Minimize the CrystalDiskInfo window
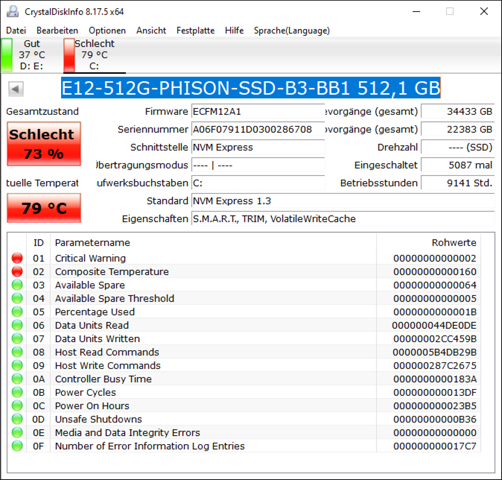This screenshot has width=502, height=480. (x=416, y=11)
